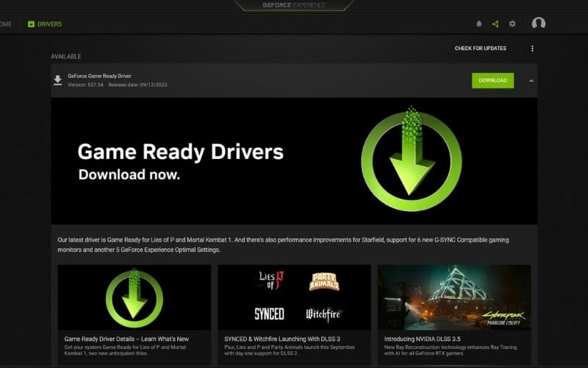Click the 'Release date: 09/12/2023' text
Image resolution: width=588 pixels, height=368 pixels.
pyautogui.click(x=137, y=85)
